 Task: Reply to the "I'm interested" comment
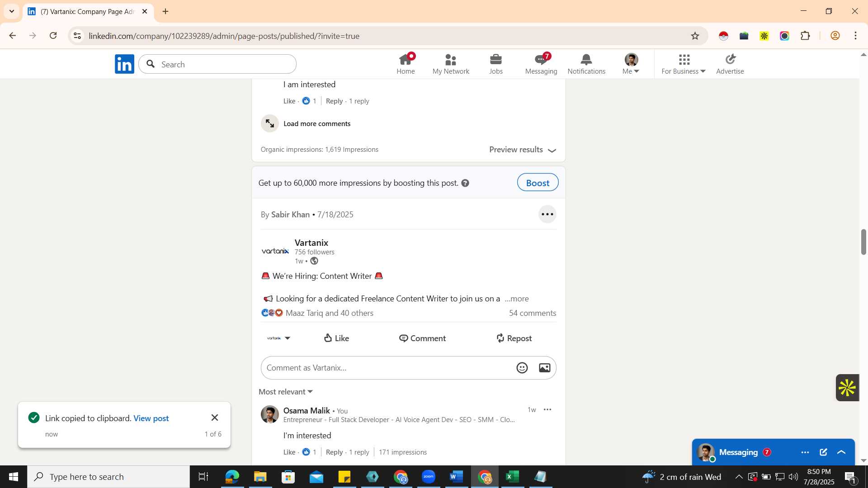point(334,452)
